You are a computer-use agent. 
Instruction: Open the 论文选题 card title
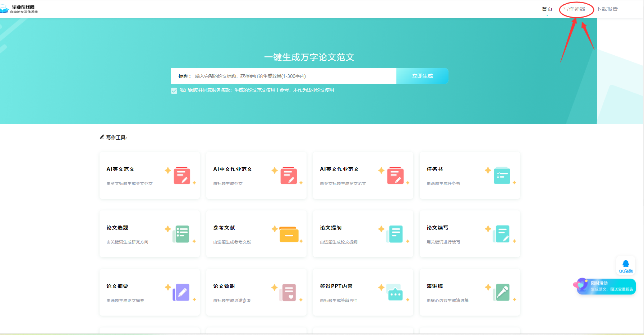point(117,228)
